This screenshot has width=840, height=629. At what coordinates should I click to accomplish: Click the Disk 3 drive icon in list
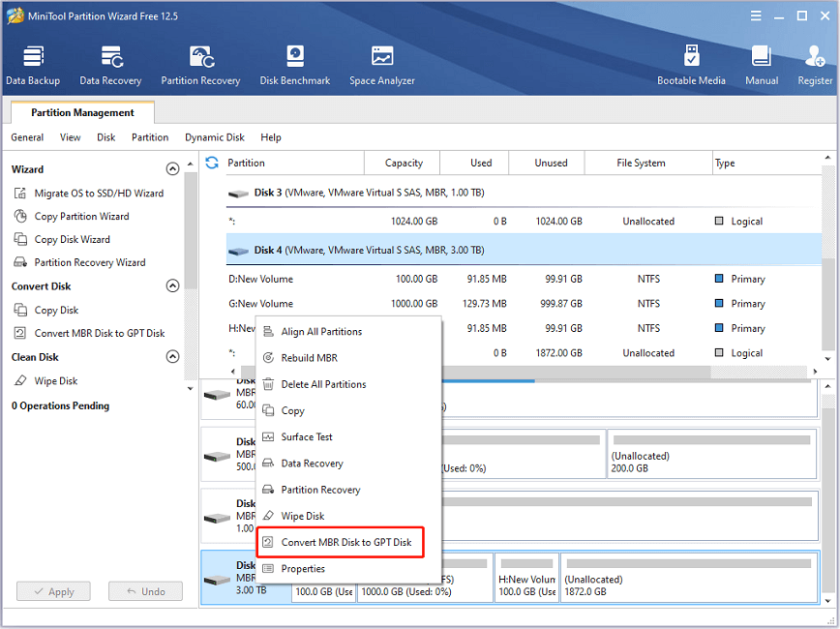click(x=238, y=194)
